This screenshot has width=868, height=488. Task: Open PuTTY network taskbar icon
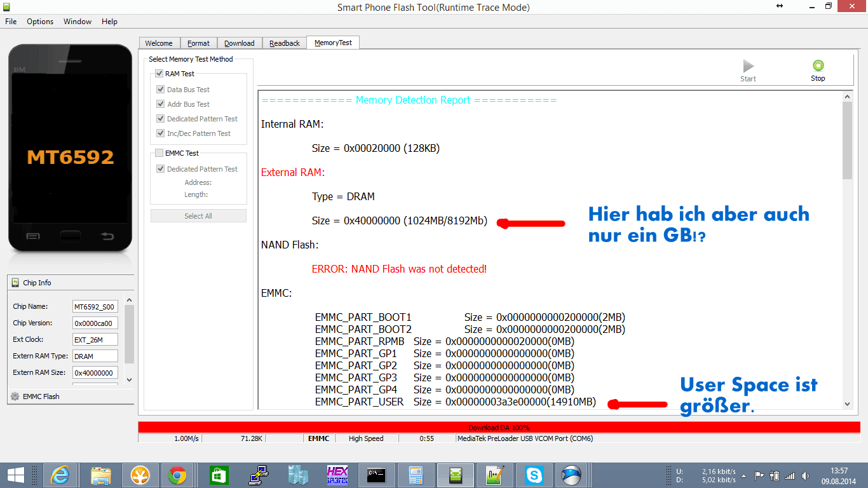259,475
